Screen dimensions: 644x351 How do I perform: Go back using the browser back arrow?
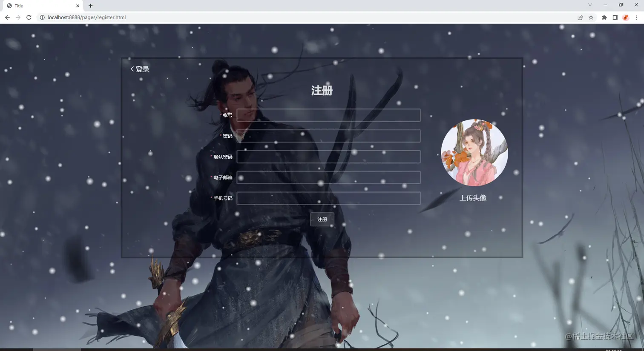(x=7, y=17)
